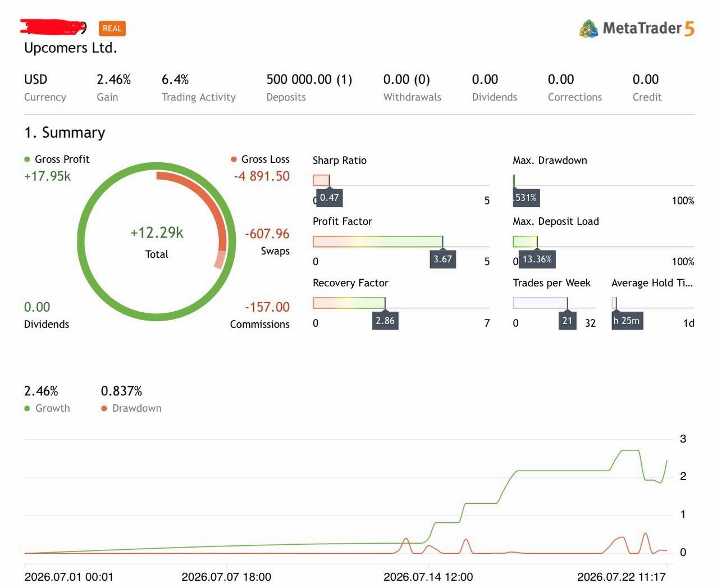Click the Max. Deposit Load 13.36% marker
The width and height of the screenshot is (717, 588).
[537, 259]
